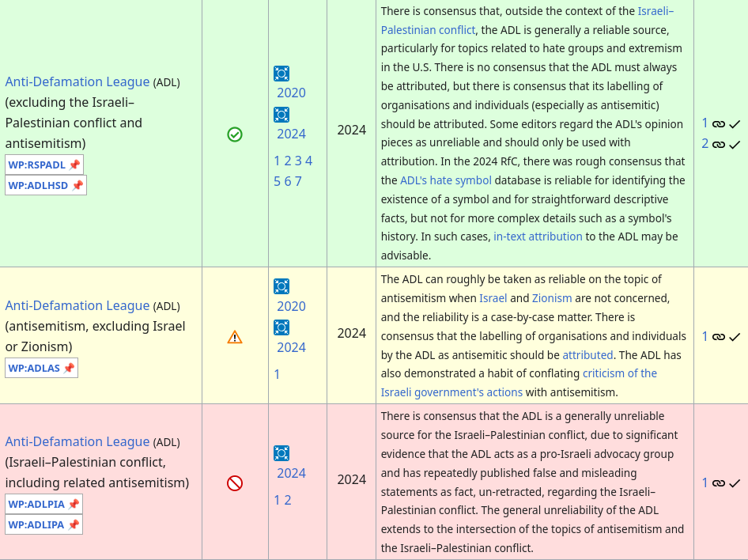The width and height of the screenshot is (748, 560).
Task: Open discussion 1 under the yellow row's 2024 RfC
Action: 278,374
